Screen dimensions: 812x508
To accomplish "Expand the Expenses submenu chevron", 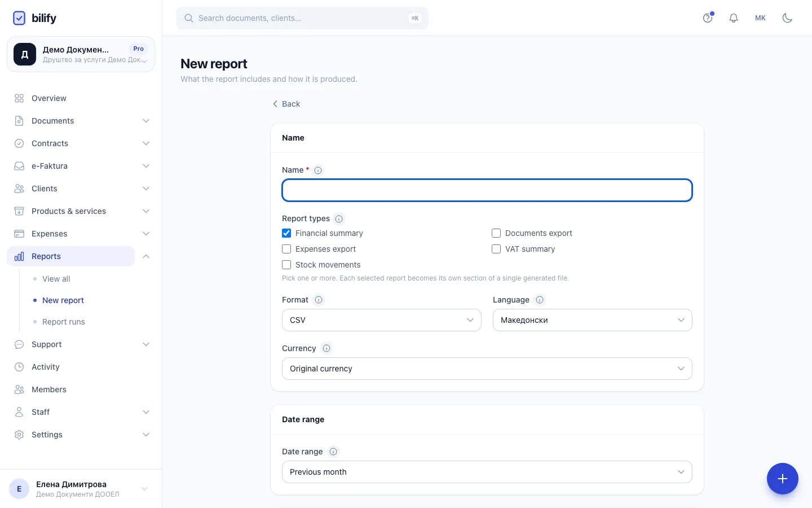I will tap(146, 234).
